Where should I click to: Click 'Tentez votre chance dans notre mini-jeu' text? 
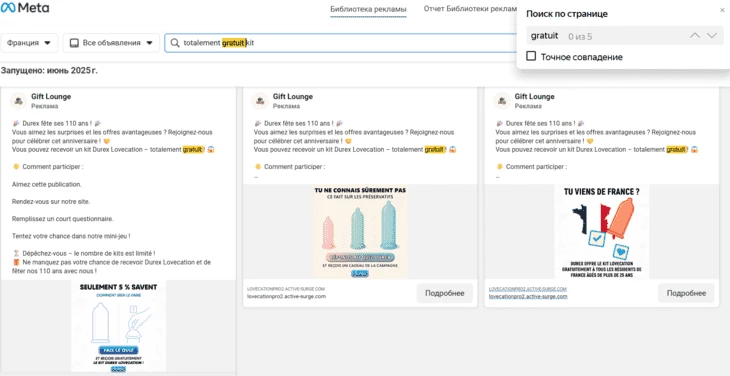(x=71, y=236)
